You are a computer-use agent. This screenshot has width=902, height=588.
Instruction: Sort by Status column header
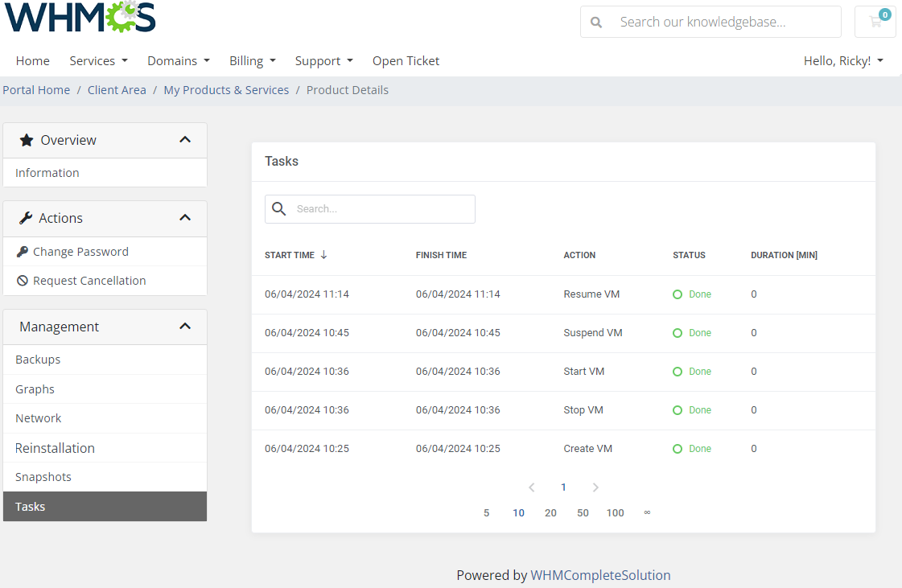click(x=689, y=255)
